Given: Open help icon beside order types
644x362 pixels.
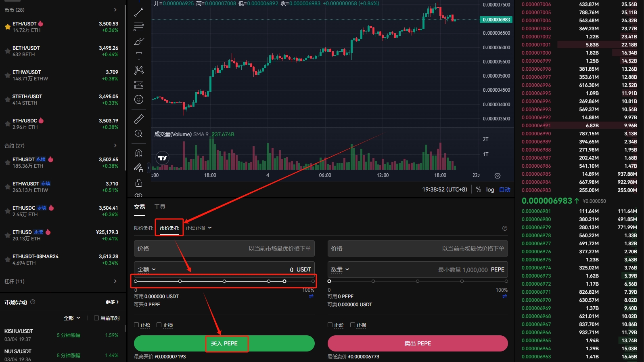Looking at the screenshot, I should click(x=504, y=228).
